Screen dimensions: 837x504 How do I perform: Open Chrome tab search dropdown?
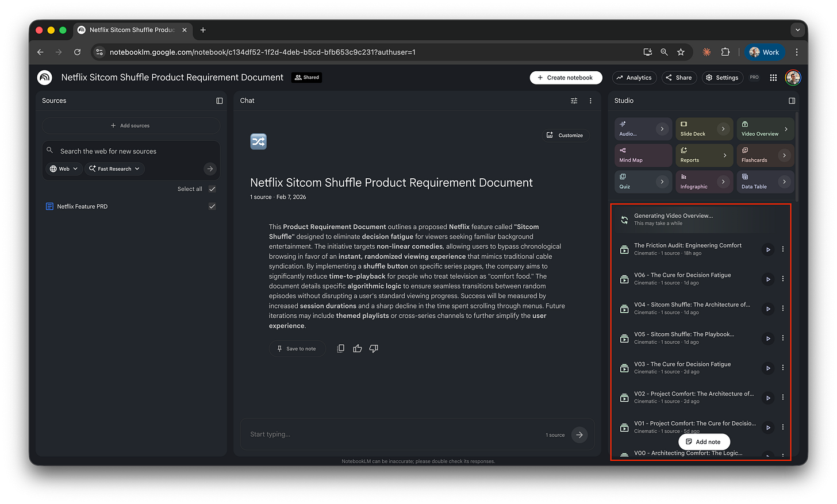797,29
